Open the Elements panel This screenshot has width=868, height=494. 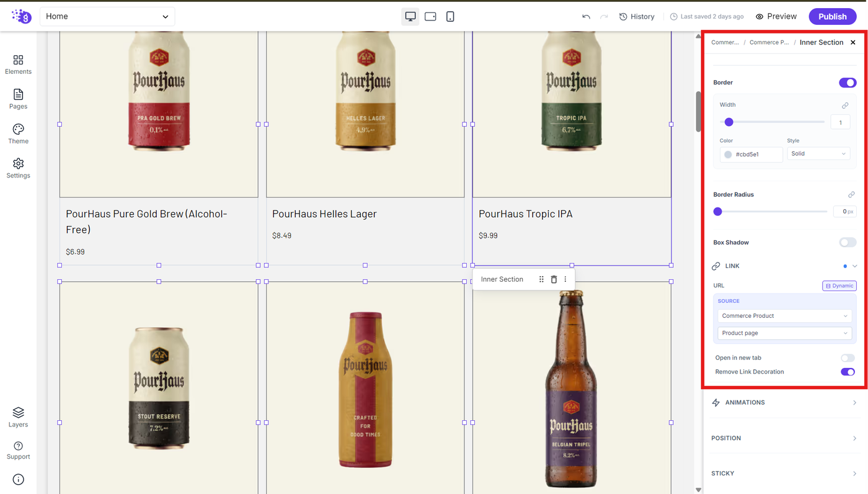pyautogui.click(x=18, y=64)
